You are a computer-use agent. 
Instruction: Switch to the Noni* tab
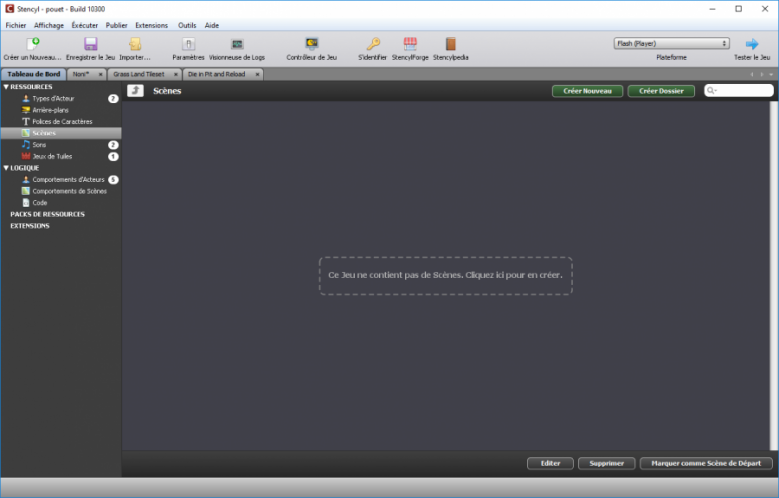81,74
